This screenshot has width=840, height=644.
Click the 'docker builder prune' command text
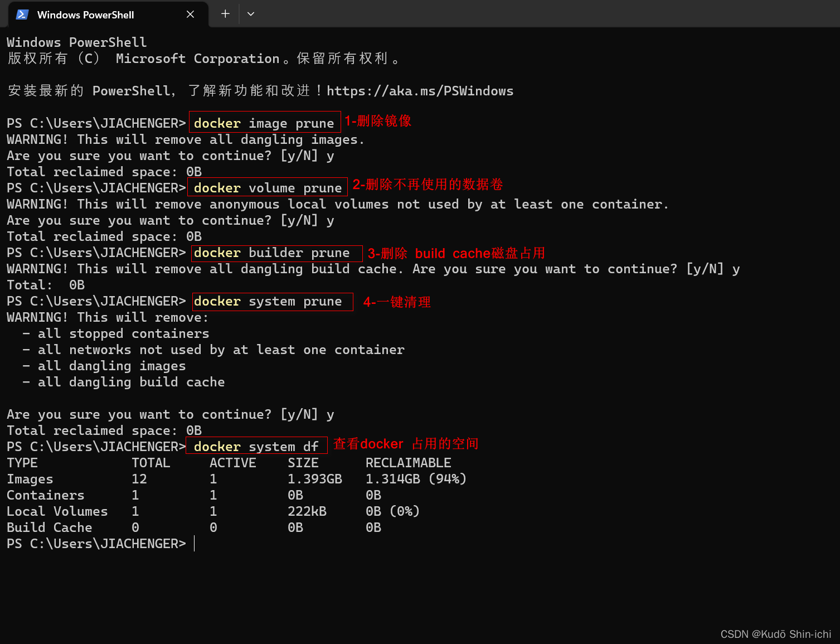pyautogui.click(x=271, y=253)
